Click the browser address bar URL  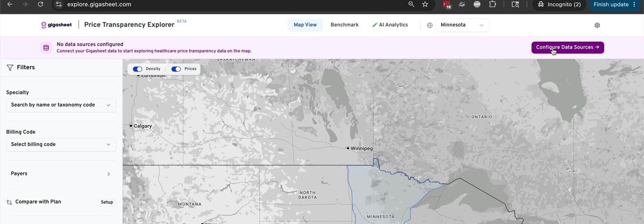[x=99, y=4]
